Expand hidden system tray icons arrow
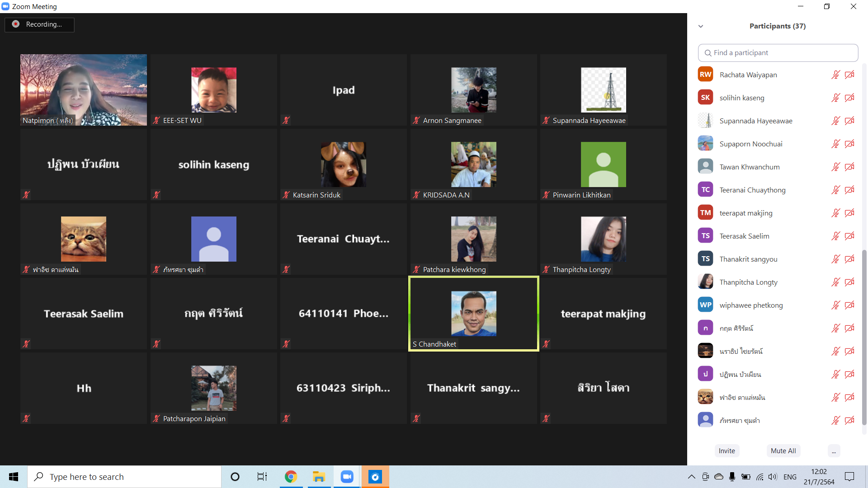Image resolution: width=868 pixels, height=488 pixels. click(x=691, y=477)
